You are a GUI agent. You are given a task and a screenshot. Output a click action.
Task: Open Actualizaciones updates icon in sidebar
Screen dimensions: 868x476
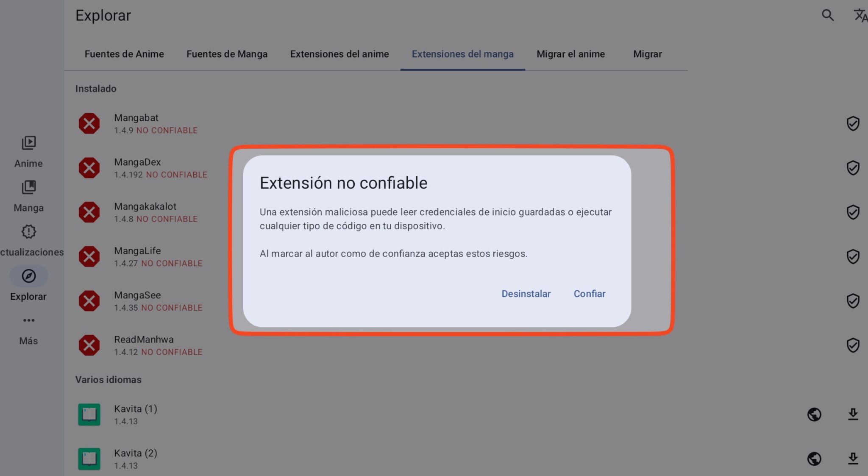pos(28,232)
